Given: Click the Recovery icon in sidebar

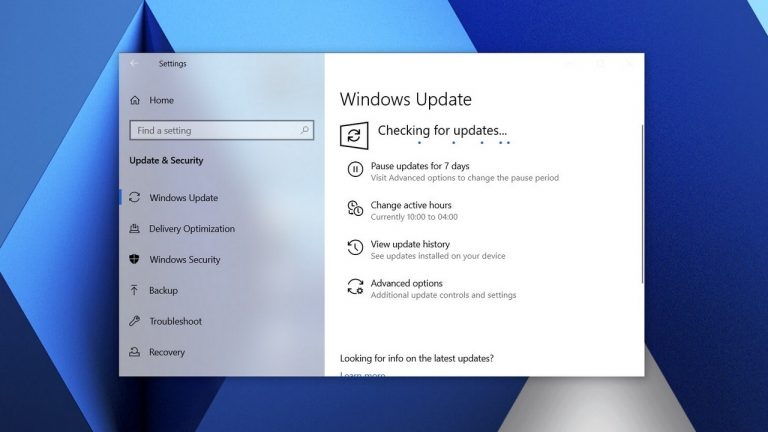Looking at the screenshot, I should point(135,352).
